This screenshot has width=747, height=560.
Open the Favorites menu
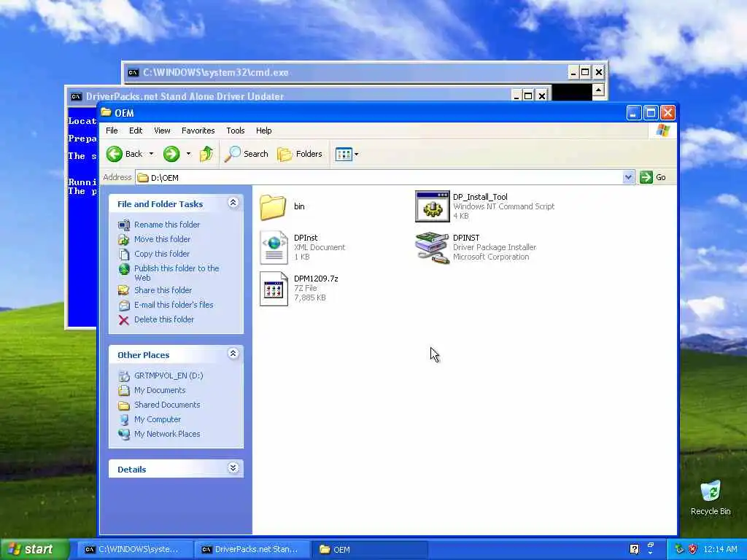[198, 131]
